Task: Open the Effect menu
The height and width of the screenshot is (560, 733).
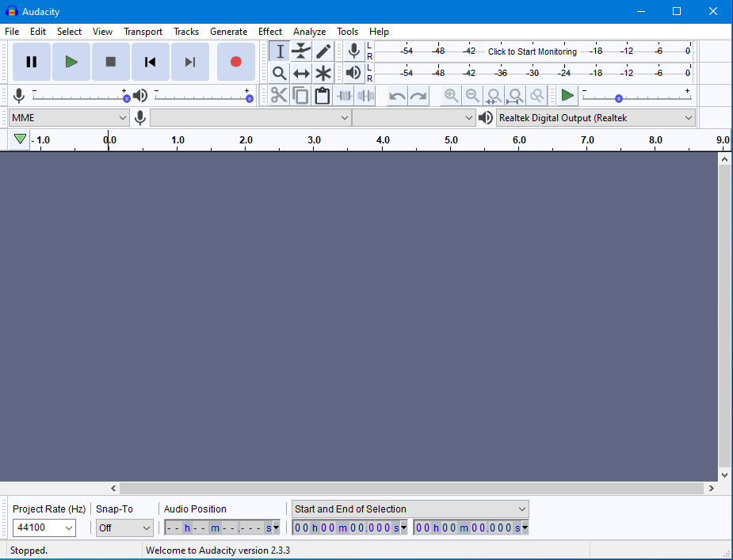Action: [269, 32]
